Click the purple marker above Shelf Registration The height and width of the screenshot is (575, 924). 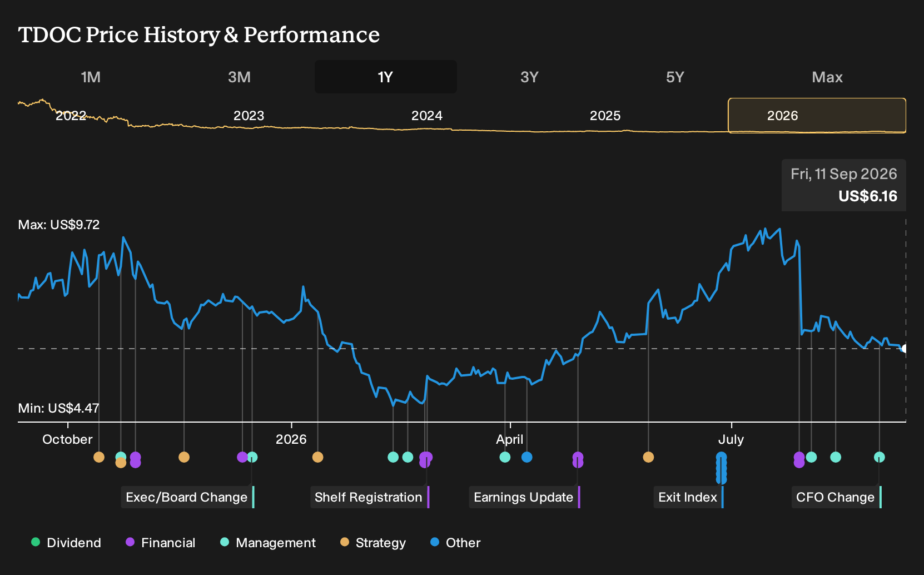(x=426, y=459)
